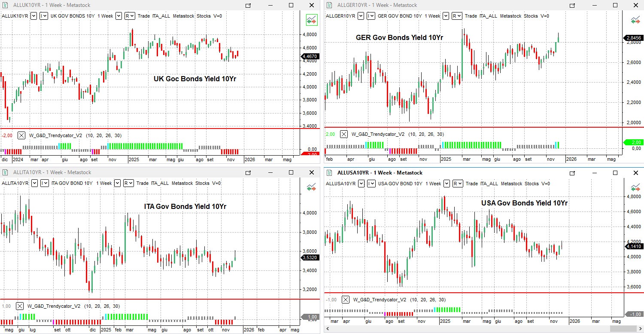The height and width of the screenshot is (334, 644).
Task: Toggle the Trendycator X box in UK chart
Action: (21, 135)
